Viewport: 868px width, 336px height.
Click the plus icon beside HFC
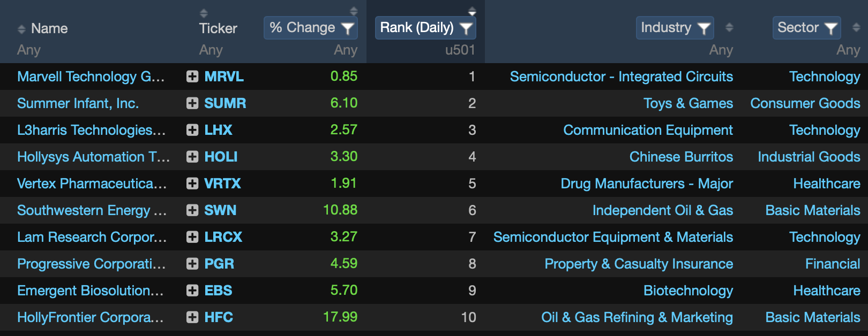[192, 317]
